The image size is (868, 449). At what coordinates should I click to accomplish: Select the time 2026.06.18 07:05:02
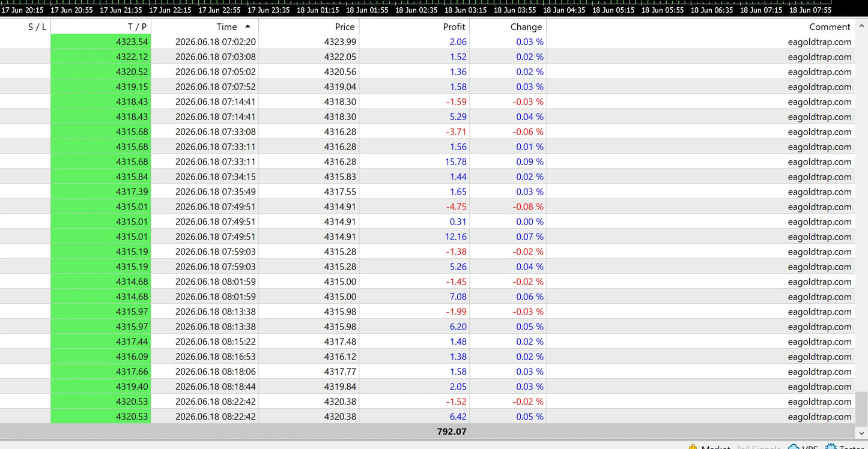pos(216,71)
